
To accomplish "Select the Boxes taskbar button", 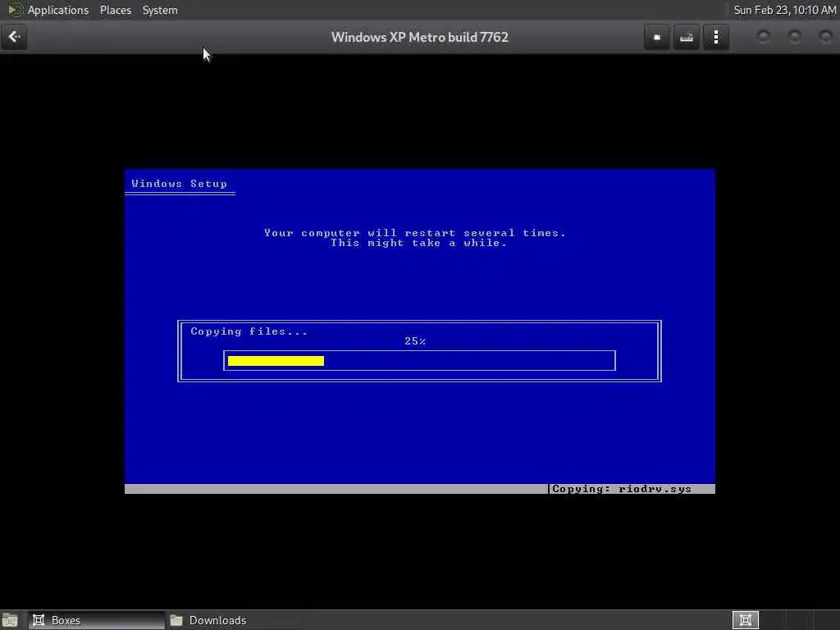I will point(97,620).
